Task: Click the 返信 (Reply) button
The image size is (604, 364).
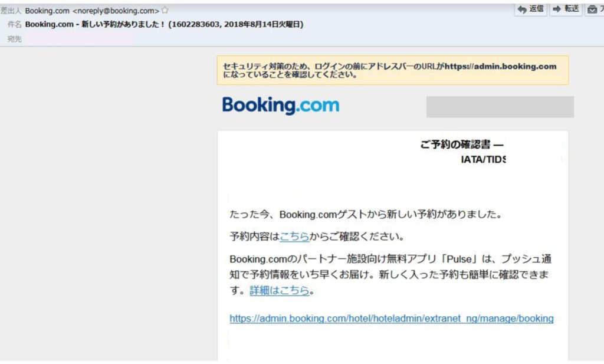Action: (531, 9)
